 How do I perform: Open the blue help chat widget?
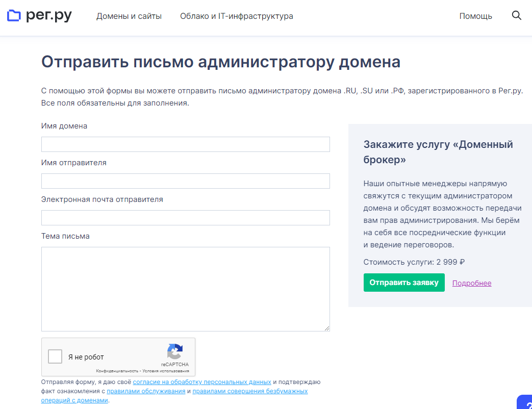pyautogui.click(x=525, y=402)
